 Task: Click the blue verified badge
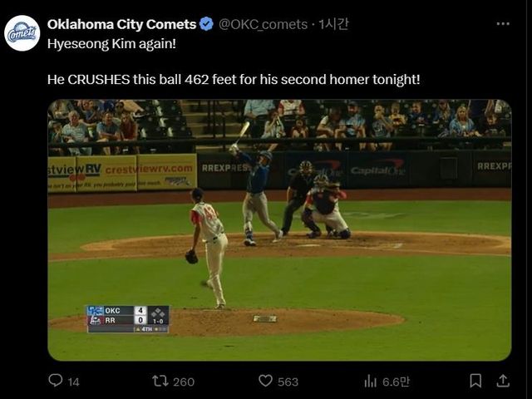coord(206,24)
